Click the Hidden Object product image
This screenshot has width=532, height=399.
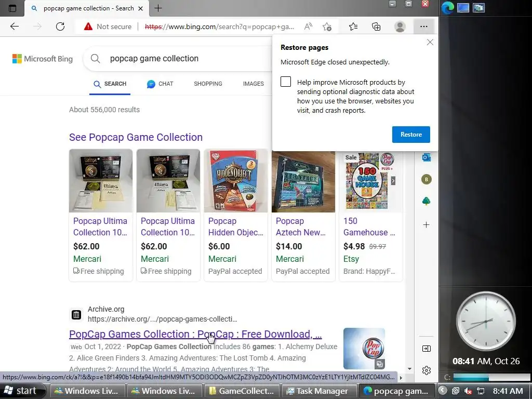(236, 181)
